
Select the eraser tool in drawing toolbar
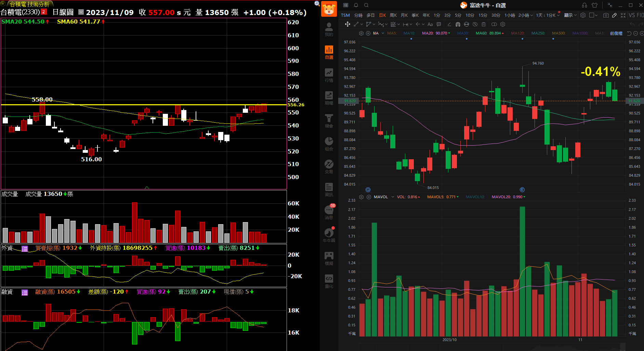pyautogui.click(x=449, y=24)
